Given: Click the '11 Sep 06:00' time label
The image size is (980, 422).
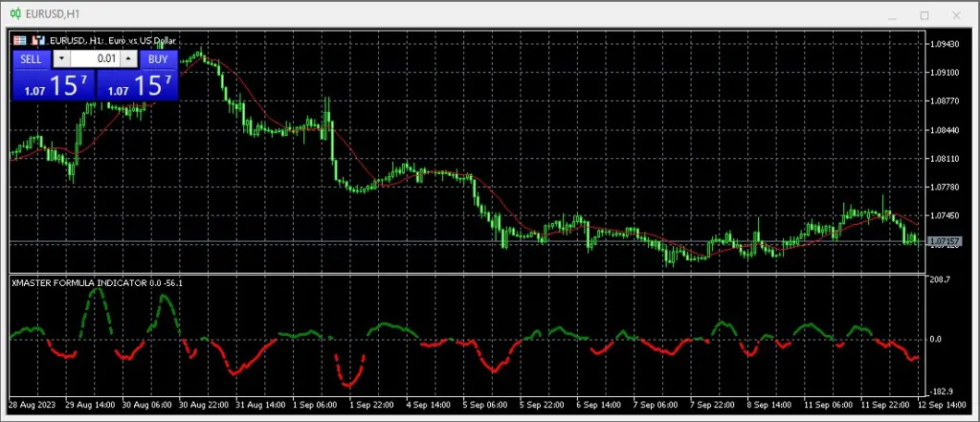Looking at the screenshot, I should point(830,405).
